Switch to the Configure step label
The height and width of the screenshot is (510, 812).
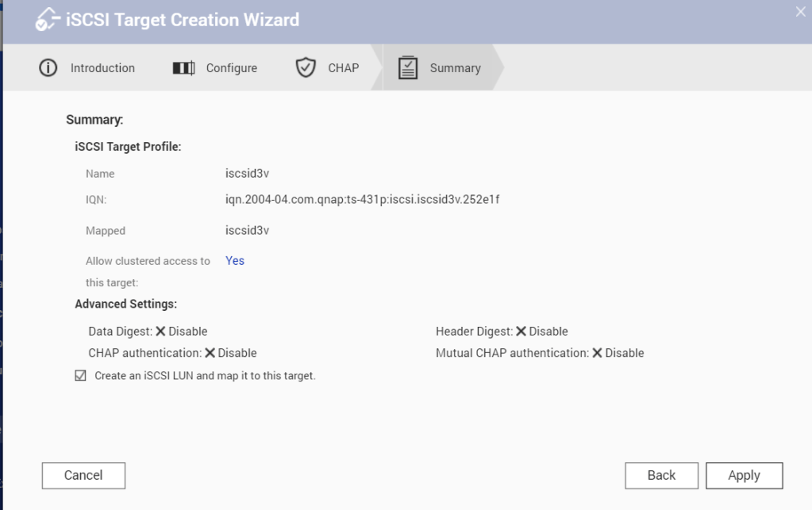tap(231, 68)
